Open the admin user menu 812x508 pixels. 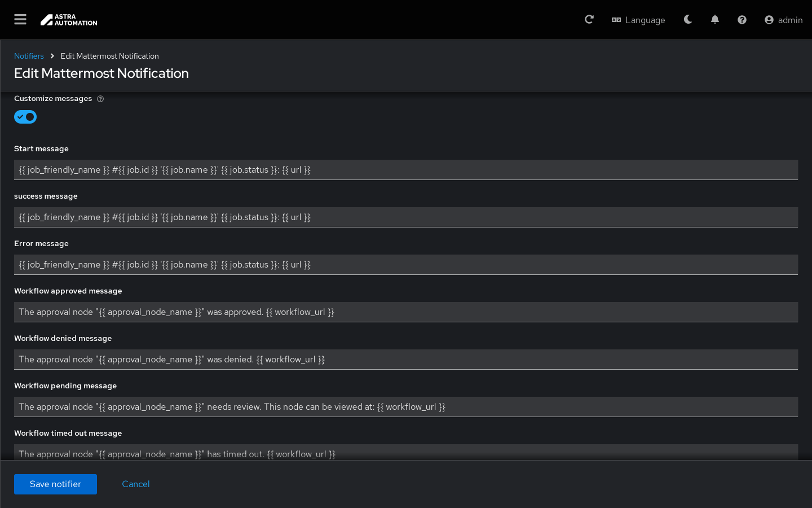[x=783, y=20]
